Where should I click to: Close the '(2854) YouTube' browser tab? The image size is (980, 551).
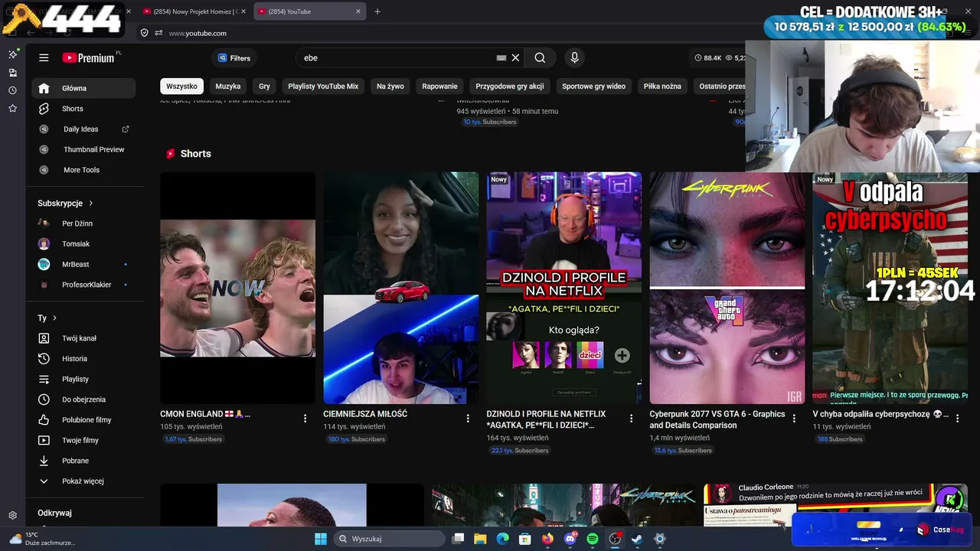[358, 11]
